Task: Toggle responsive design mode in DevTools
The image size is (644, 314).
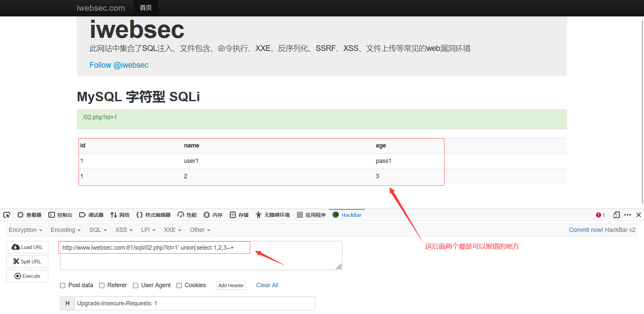Action: [616, 215]
